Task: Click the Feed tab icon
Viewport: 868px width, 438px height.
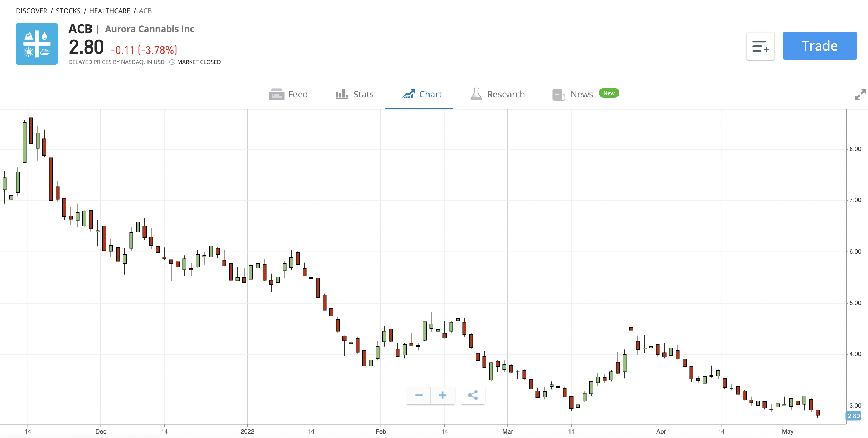Action: click(276, 95)
